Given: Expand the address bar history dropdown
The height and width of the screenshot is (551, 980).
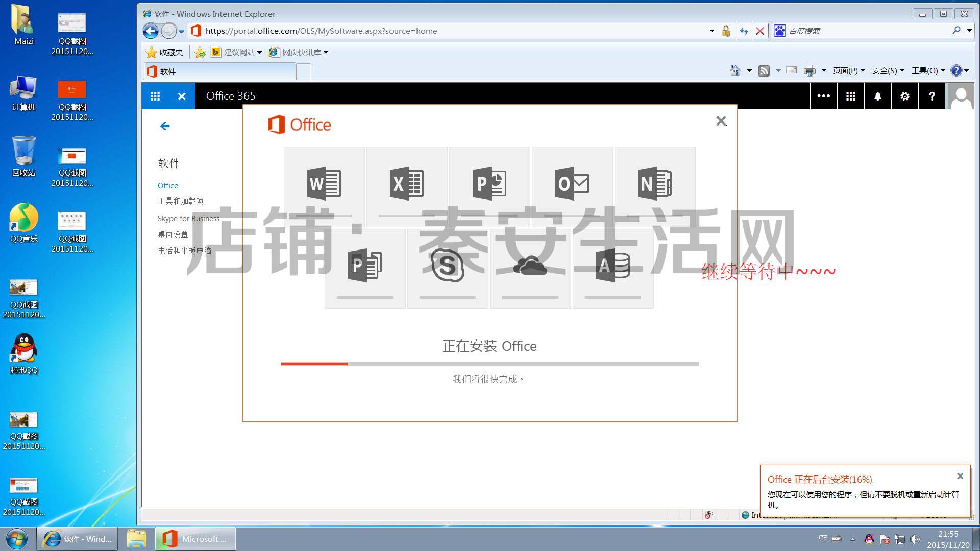Looking at the screenshot, I should 712,31.
